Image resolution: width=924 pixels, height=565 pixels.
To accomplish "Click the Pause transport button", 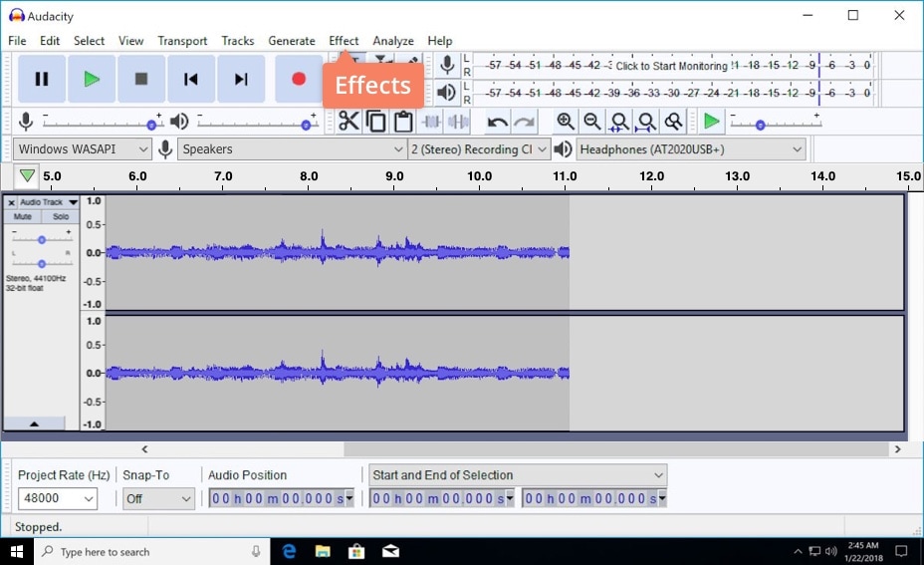I will (x=41, y=79).
